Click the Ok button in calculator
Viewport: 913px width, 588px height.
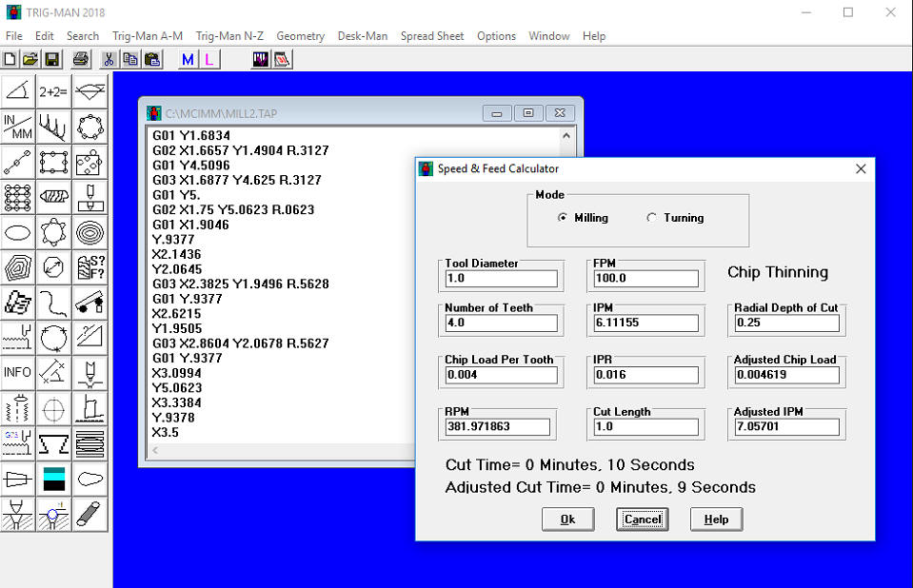pyautogui.click(x=567, y=519)
